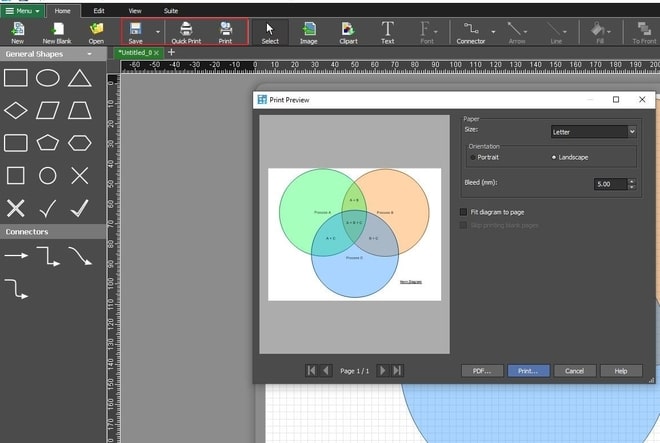Viewport: 660px width, 443px height.
Task: Click the New diagram icon
Action: (x=17, y=33)
